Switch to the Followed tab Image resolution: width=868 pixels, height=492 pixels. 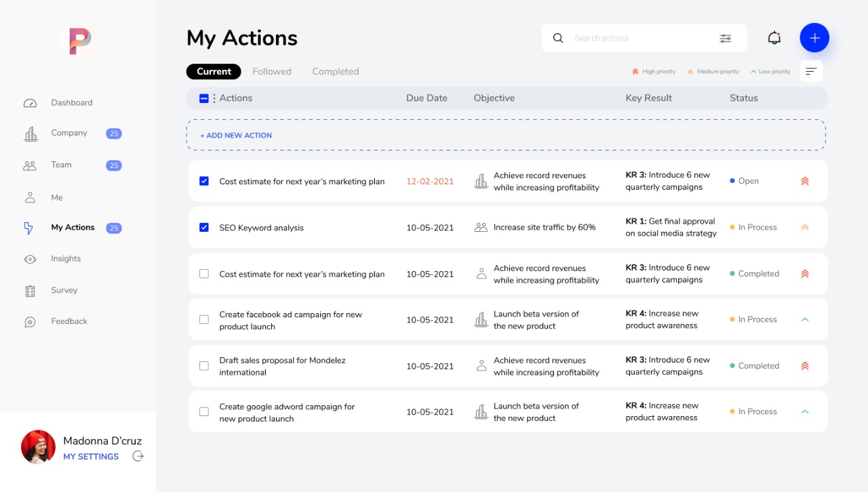click(x=272, y=72)
